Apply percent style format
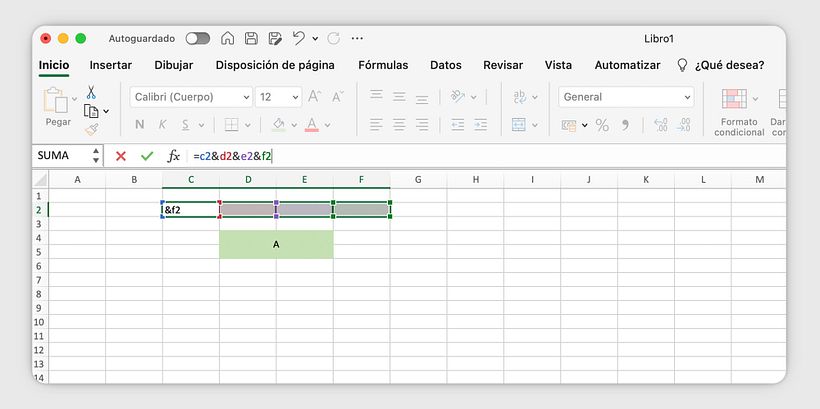The height and width of the screenshot is (409, 820). [602, 125]
